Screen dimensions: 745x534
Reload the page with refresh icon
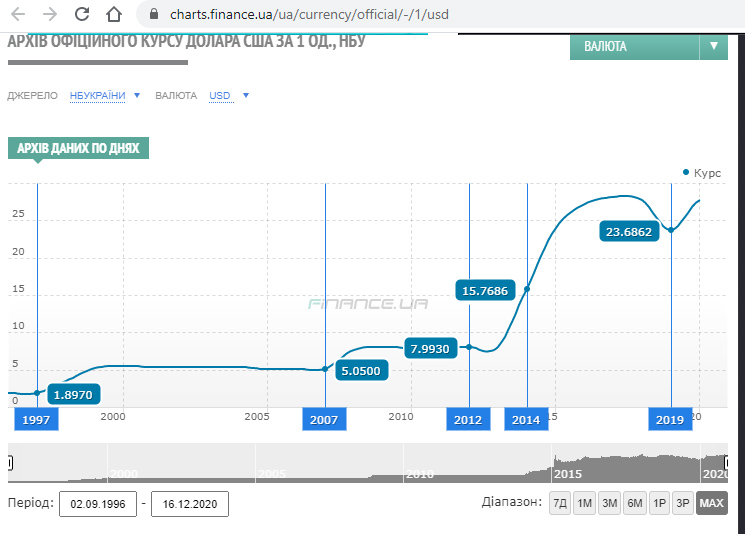[83, 15]
